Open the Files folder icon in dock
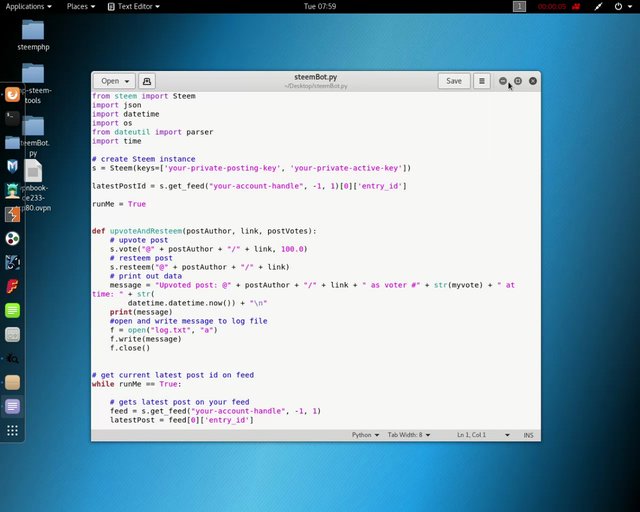The width and height of the screenshot is (640, 512). pyautogui.click(x=12, y=142)
